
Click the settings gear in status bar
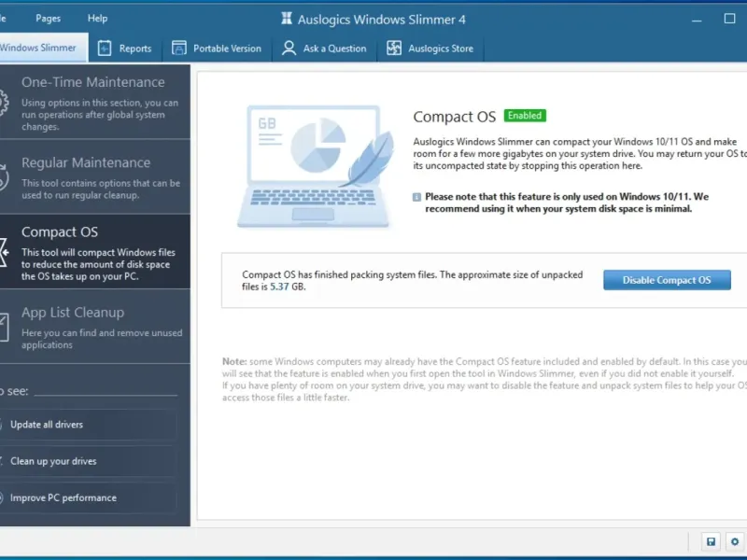pyautogui.click(x=735, y=541)
